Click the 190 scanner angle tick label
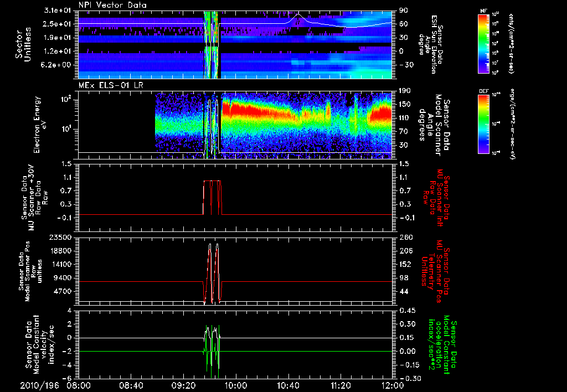Image resolution: width=567 pixels, height=392 pixels. pyautogui.click(x=404, y=91)
